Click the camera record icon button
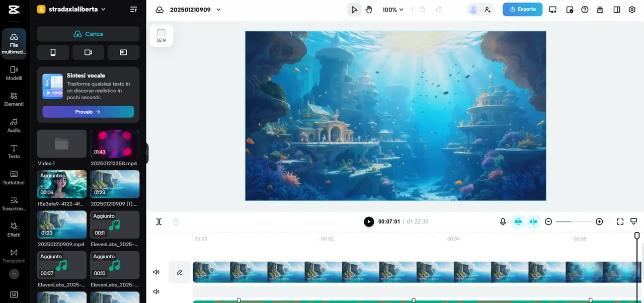This screenshot has height=303, width=644. click(88, 52)
